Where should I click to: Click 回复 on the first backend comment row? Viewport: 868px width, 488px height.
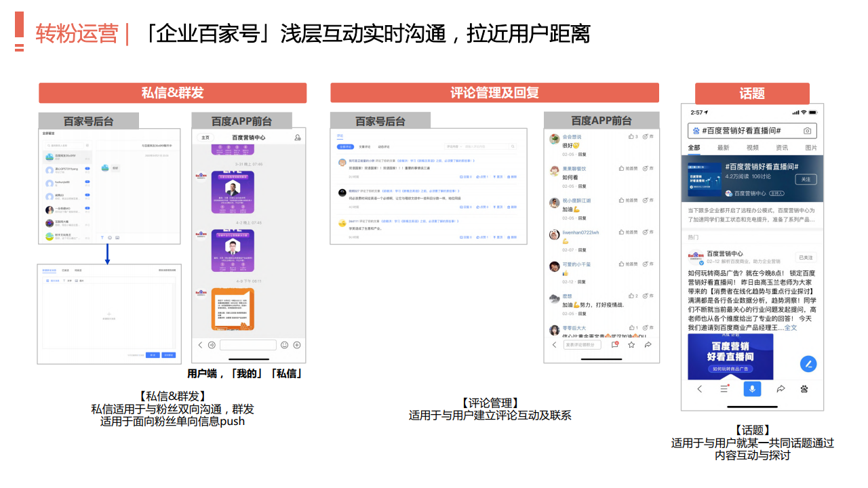466,177
